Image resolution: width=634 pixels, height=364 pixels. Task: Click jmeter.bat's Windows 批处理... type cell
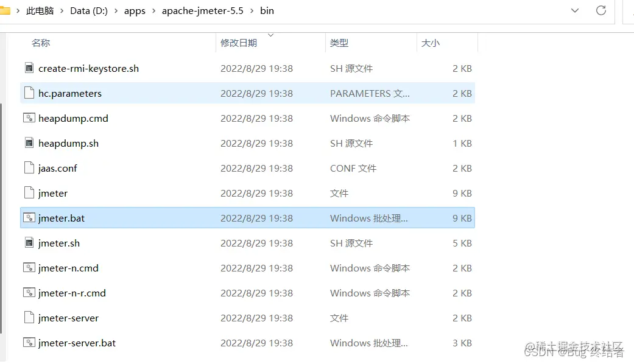[x=368, y=218]
